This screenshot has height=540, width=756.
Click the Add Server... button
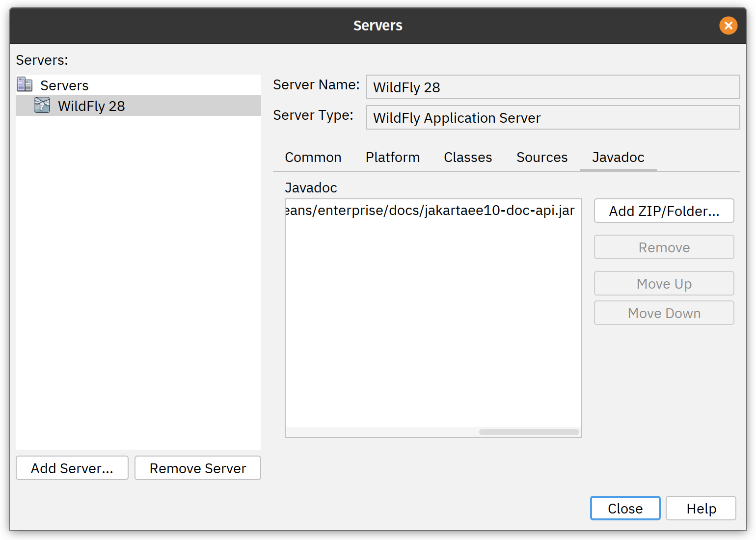[x=72, y=468]
